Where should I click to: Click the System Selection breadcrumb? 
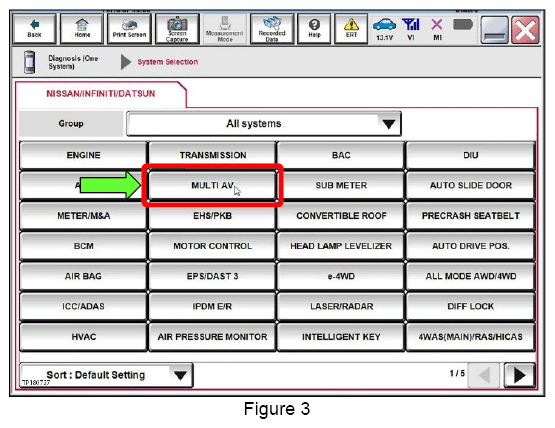(x=168, y=62)
